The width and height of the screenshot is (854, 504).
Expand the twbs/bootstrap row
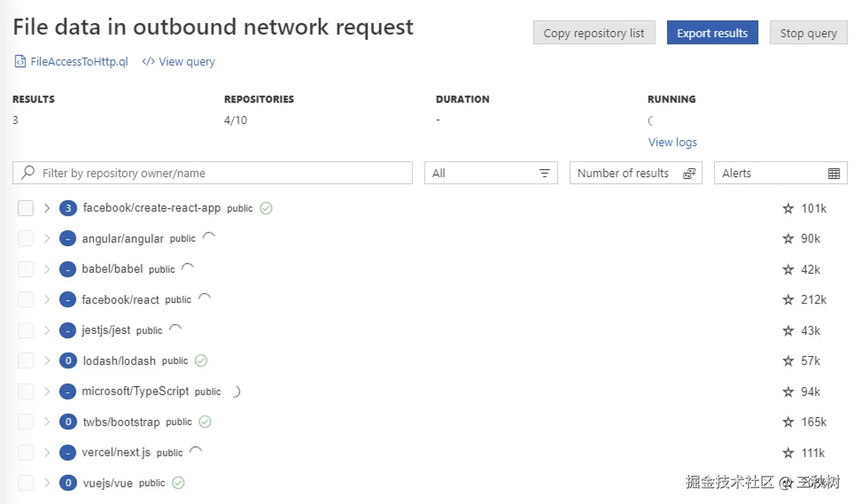[47, 422]
